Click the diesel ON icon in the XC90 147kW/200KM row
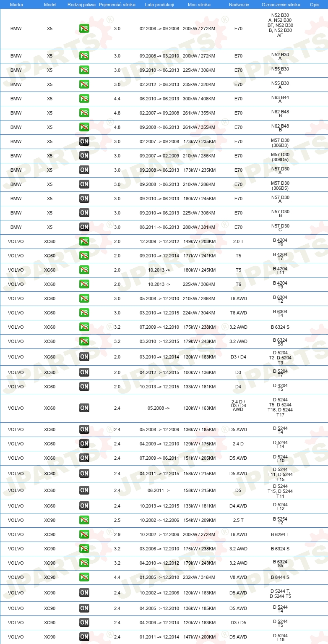328x644 pixels. pos(84,637)
